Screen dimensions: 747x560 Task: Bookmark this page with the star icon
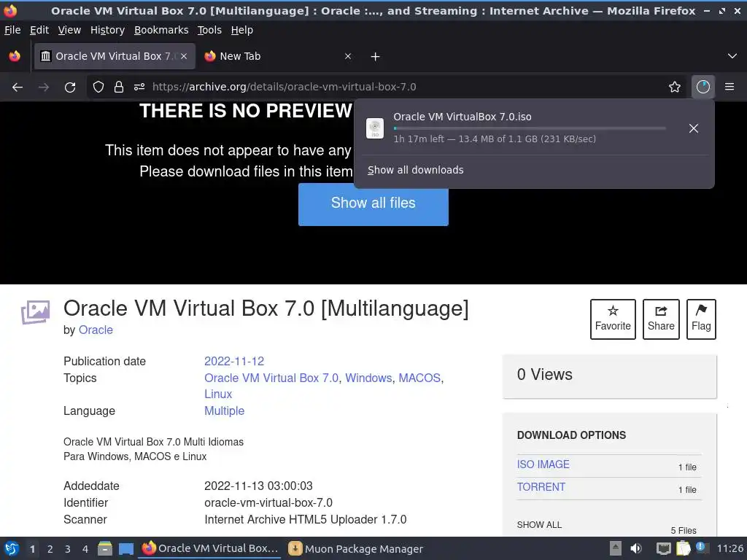click(675, 87)
